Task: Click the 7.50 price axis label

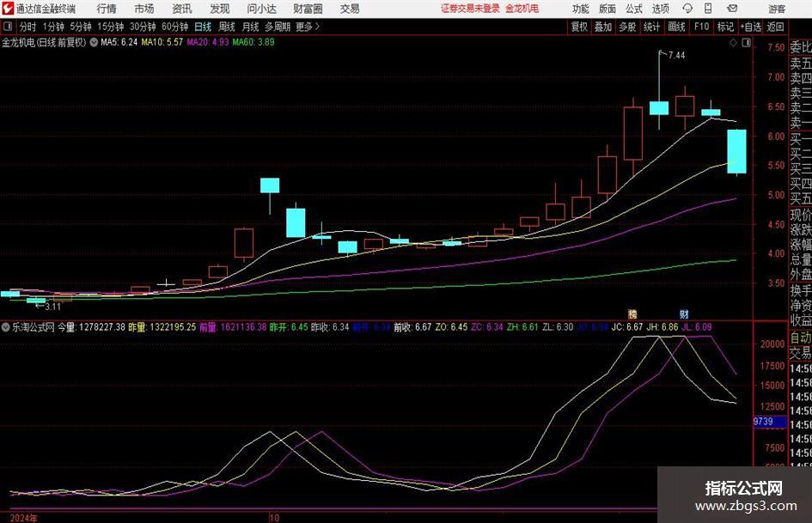Action: [x=776, y=47]
